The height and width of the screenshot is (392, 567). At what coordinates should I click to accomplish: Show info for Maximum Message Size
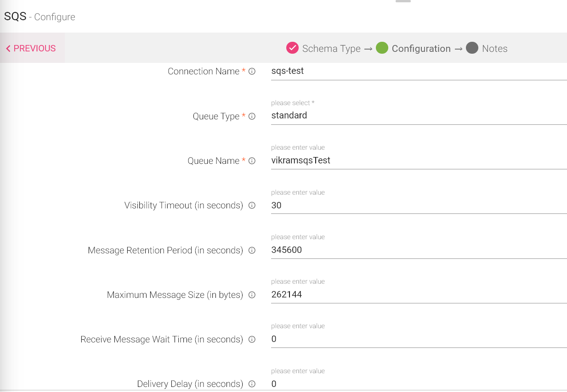[x=252, y=295]
